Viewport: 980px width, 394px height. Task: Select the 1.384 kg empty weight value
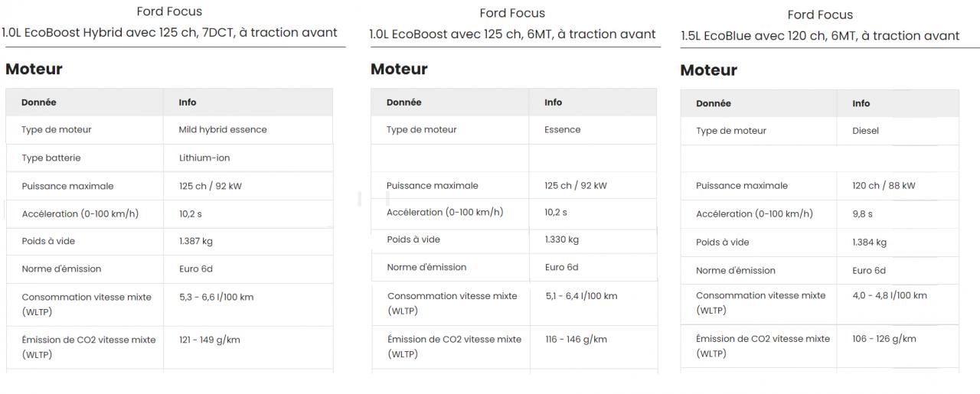coord(869,243)
